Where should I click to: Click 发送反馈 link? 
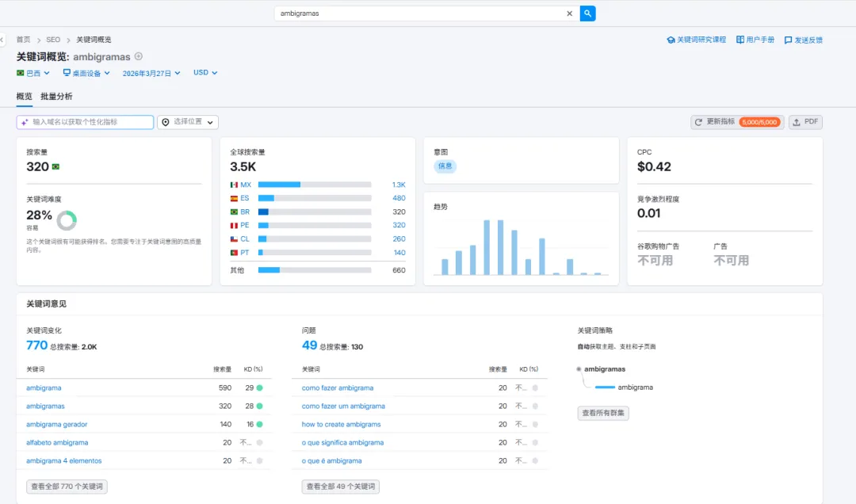804,40
